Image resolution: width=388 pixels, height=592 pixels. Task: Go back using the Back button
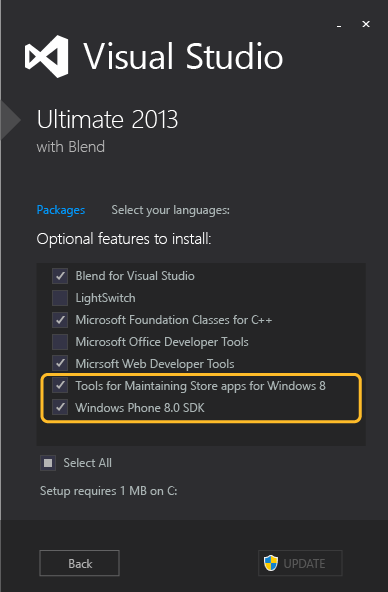click(80, 563)
